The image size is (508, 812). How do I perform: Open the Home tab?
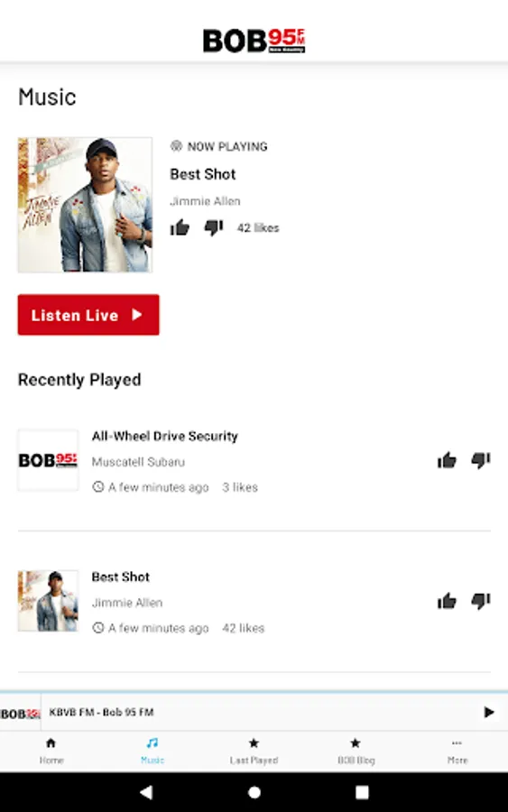click(51, 751)
